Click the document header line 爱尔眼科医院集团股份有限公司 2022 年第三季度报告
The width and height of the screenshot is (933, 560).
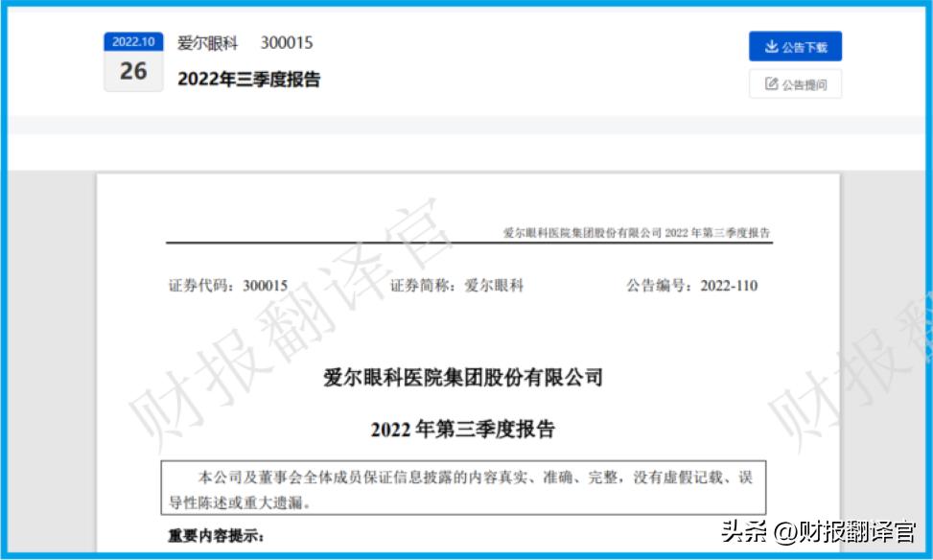click(x=636, y=233)
